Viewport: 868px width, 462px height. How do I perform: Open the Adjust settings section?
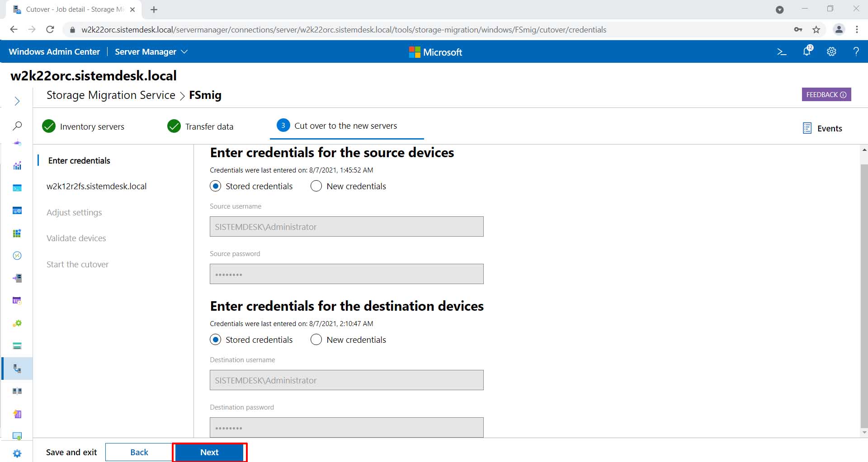[x=74, y=212]
